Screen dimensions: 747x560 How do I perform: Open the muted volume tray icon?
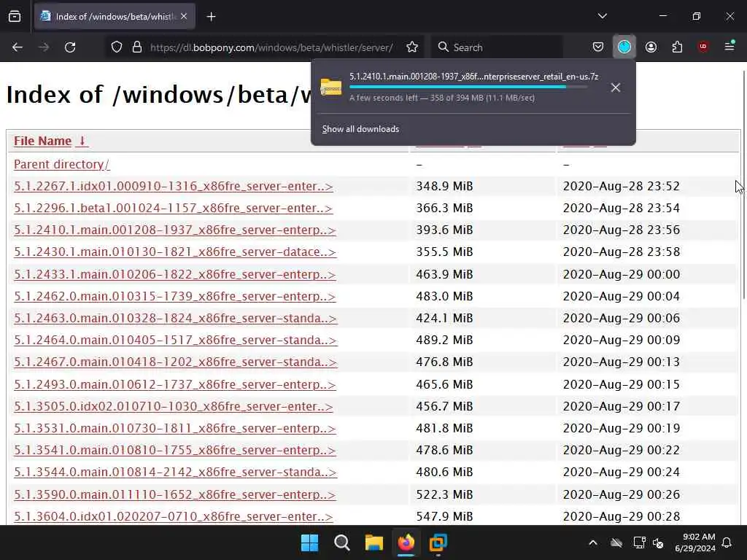[659, 542]
